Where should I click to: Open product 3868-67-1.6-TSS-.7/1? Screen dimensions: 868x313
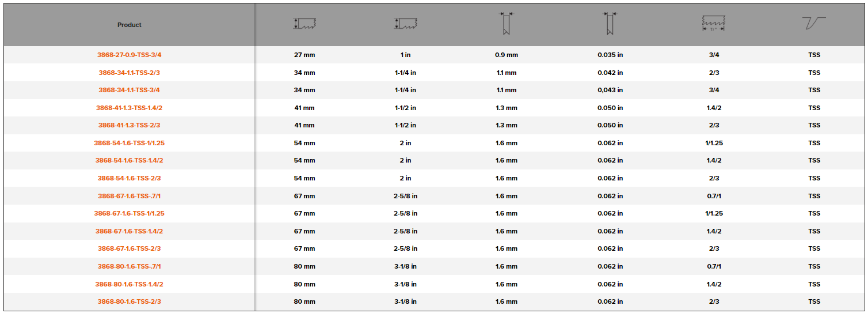(x=130, y=197)
